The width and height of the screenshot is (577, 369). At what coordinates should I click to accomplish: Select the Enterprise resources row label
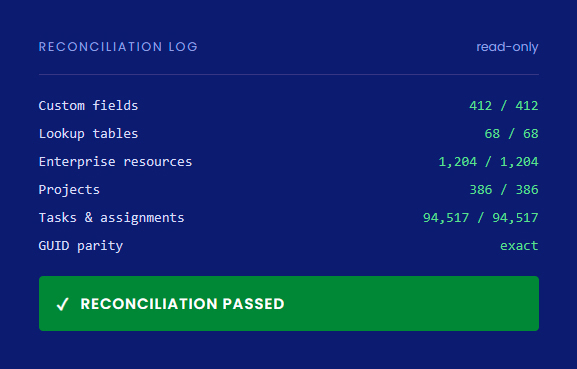[115, 162]
